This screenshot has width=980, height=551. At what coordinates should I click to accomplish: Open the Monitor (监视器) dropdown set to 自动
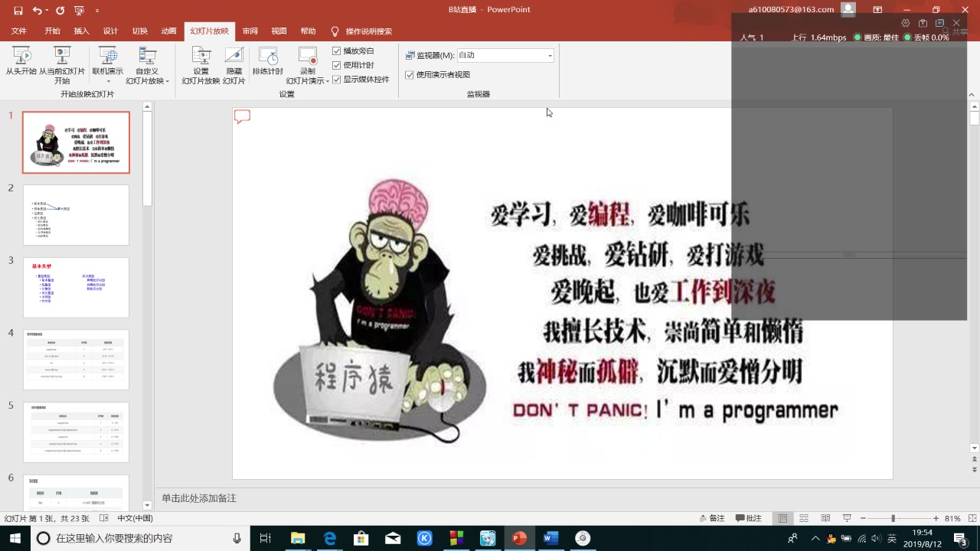[x=548, y=54]
